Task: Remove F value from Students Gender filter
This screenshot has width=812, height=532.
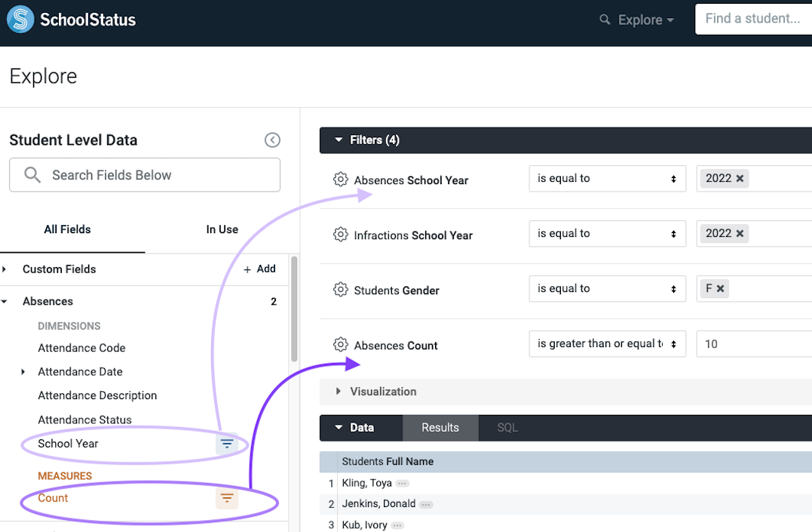Action: (720, 289)
